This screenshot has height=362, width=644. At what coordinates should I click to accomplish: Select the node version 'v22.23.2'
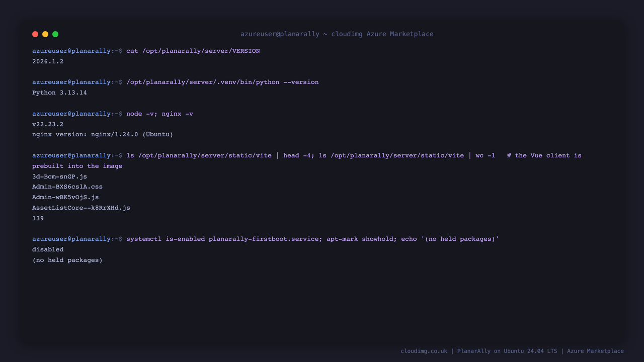click(48, 124)
